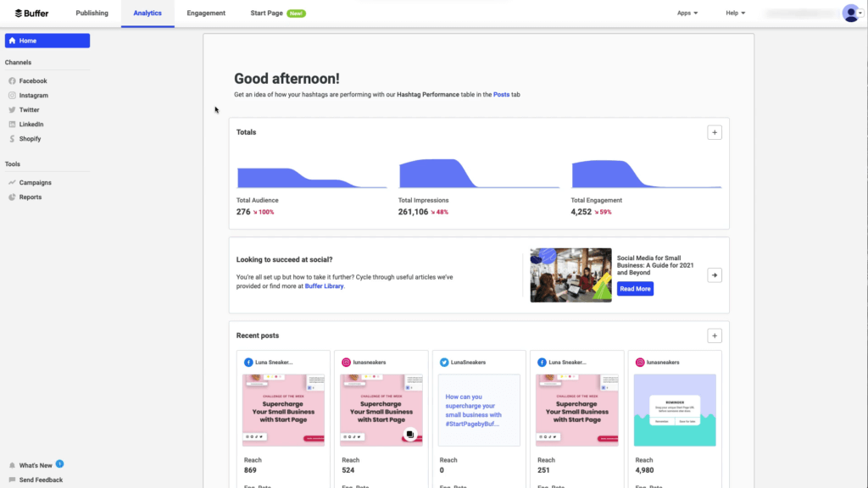The height and width of the screenshot is (488, 868).
Task: Click the Home house icon
Action: pos(12,41)
